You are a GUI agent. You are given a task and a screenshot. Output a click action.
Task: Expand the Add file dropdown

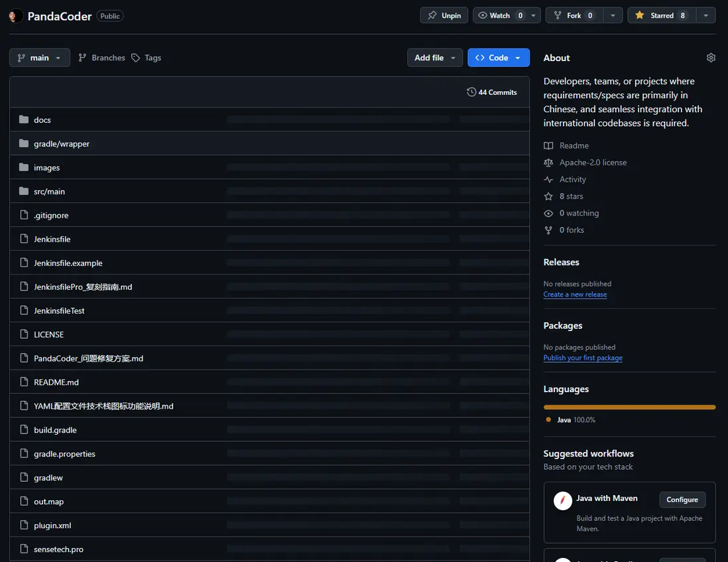435,58
